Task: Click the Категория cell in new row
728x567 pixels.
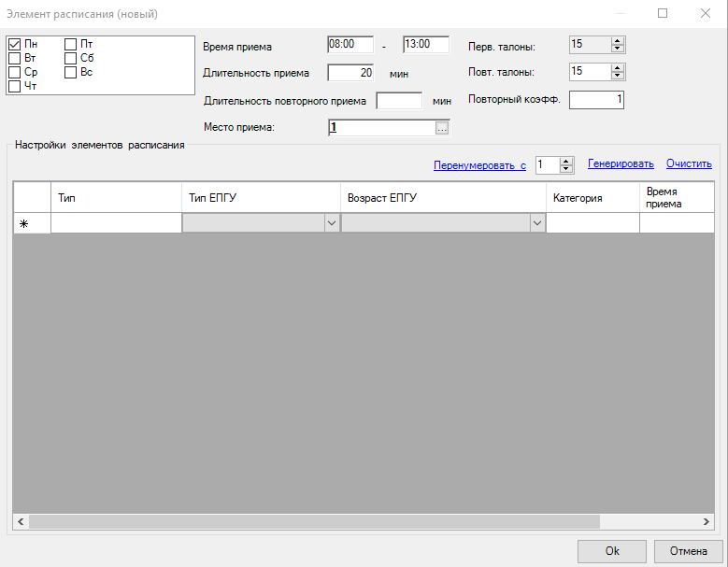Action: point(592,223)
